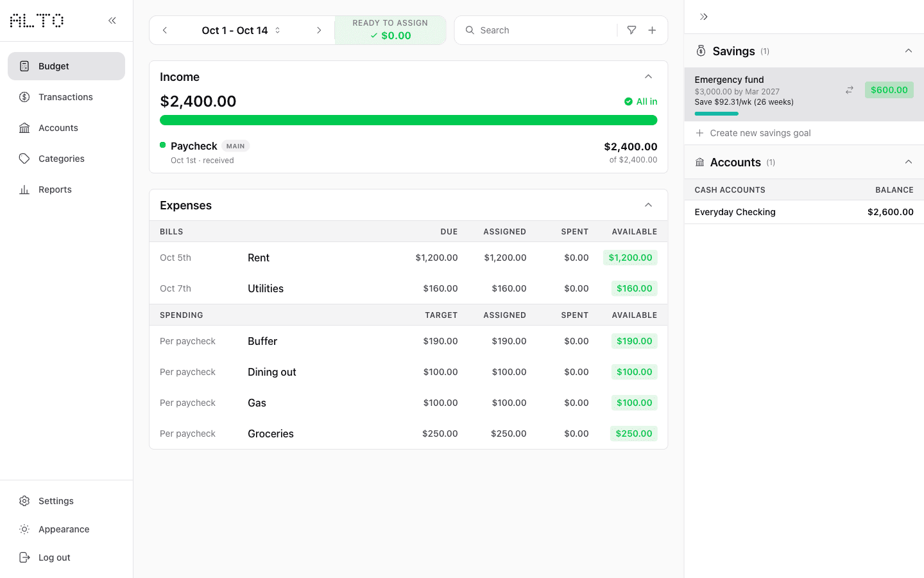Screen dimensions: 924x578
Task: Click the green income progress bar
Action: (408, 120)
